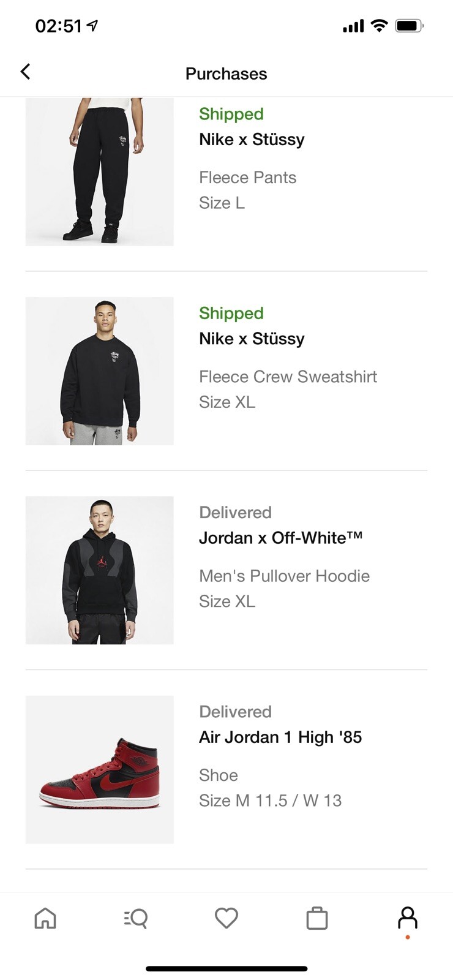Tap the Delivered status of the hoodie order
Viewport: 453px width, 980px height.
point(235,512)
